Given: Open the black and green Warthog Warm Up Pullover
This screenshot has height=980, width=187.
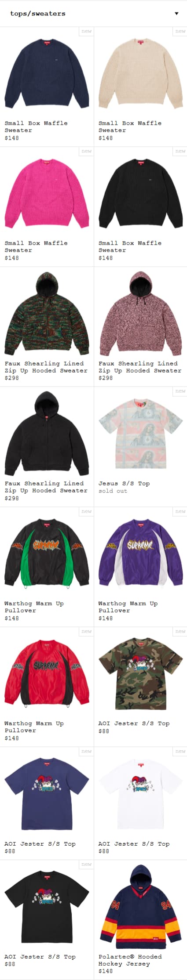Looking at the screenshot, I should (47, 553).
